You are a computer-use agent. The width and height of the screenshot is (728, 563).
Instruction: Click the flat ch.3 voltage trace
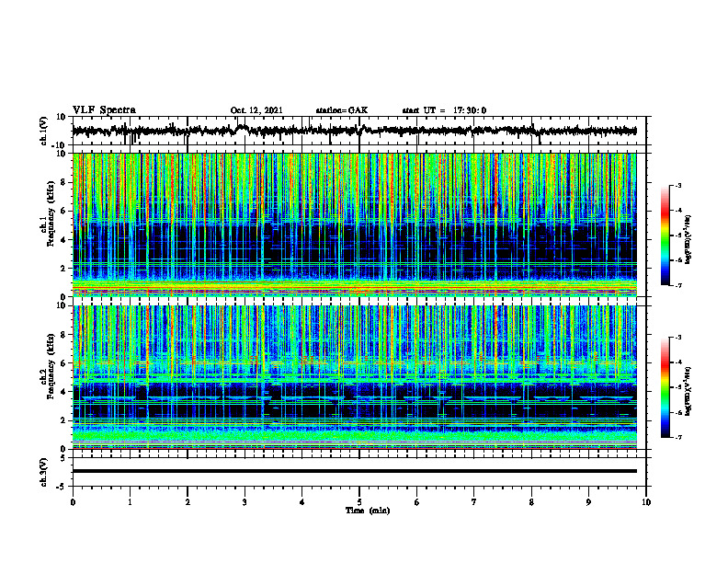point(354,471)
